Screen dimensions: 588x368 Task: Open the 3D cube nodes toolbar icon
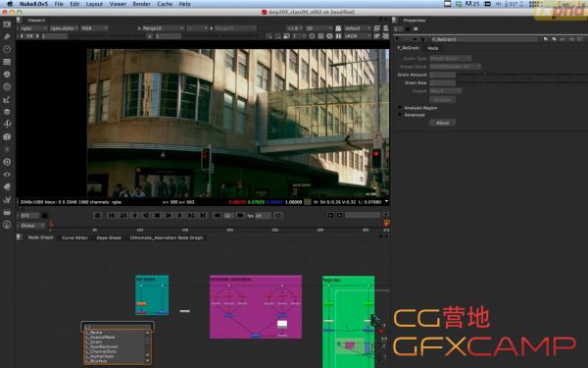7,136
